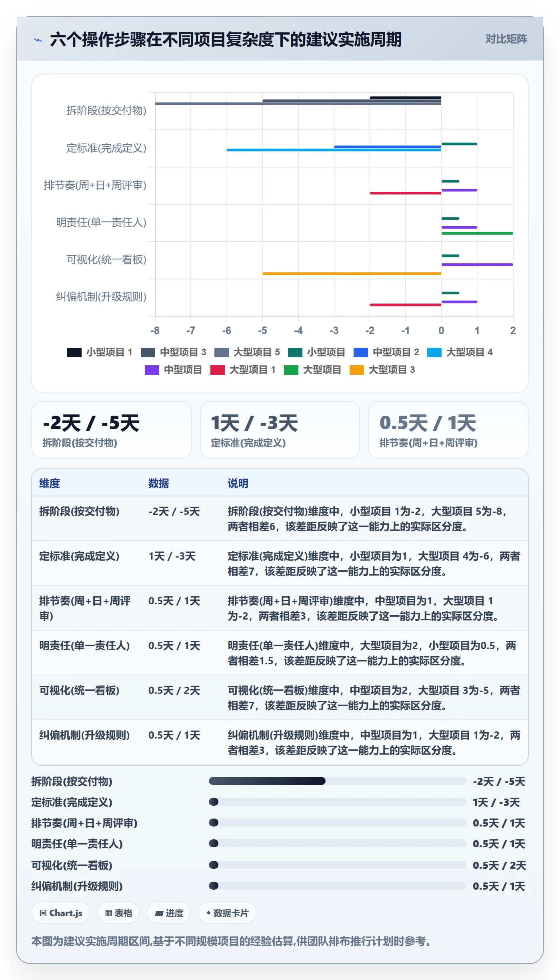The image size is (560, 980).
Task: Click the 进度 tag chip
Action: (169, 913)
